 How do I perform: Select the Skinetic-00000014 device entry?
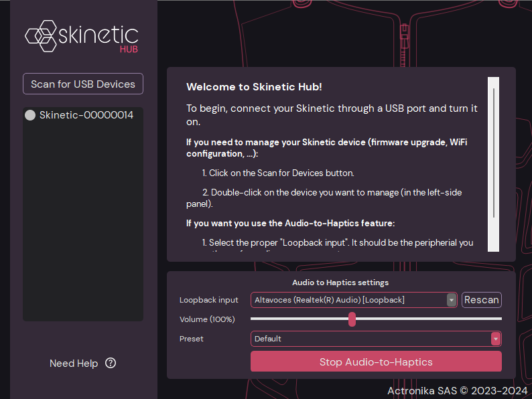83,115
